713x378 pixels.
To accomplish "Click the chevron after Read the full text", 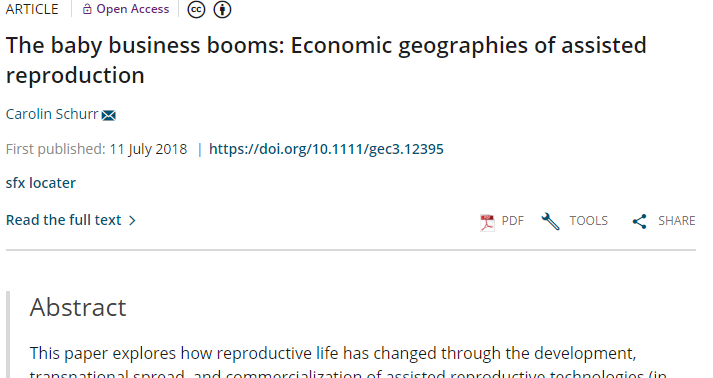I will tap(132, 221).
